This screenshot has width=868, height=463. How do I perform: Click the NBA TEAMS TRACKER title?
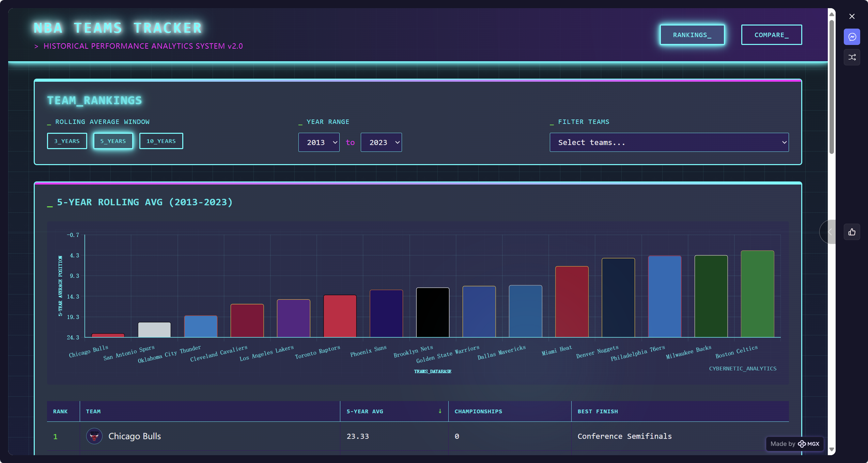tap(118, 28)
